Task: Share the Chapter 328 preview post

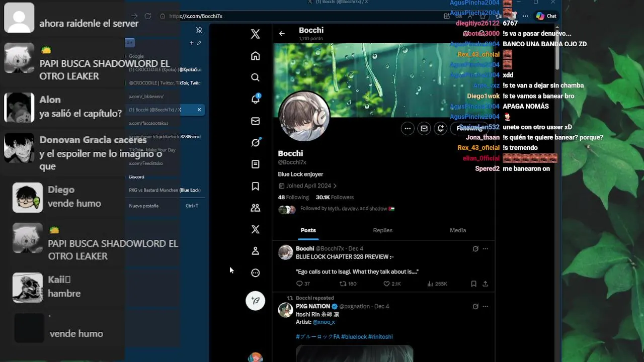Action: tap(485, 284)
